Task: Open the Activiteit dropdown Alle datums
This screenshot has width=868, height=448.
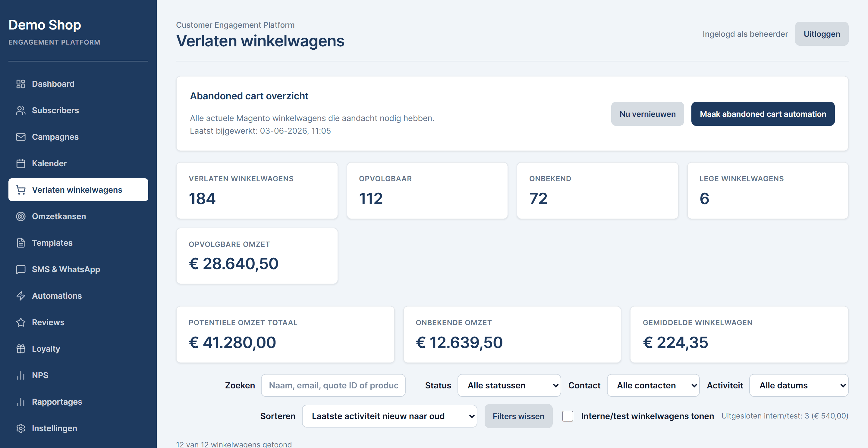Action: pyautogui.click(x=799, y=385)
